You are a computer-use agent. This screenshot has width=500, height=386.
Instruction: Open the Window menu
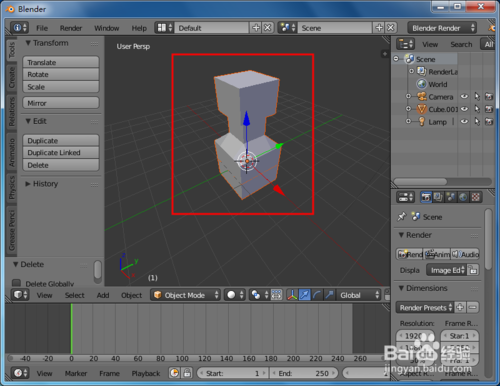click(x=106, y=28)
